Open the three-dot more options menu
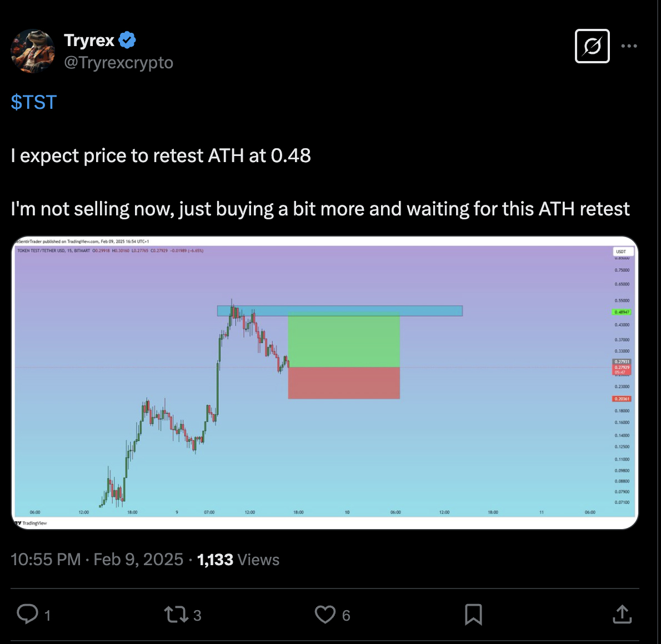The image size is (661, 644). point(629,46)
